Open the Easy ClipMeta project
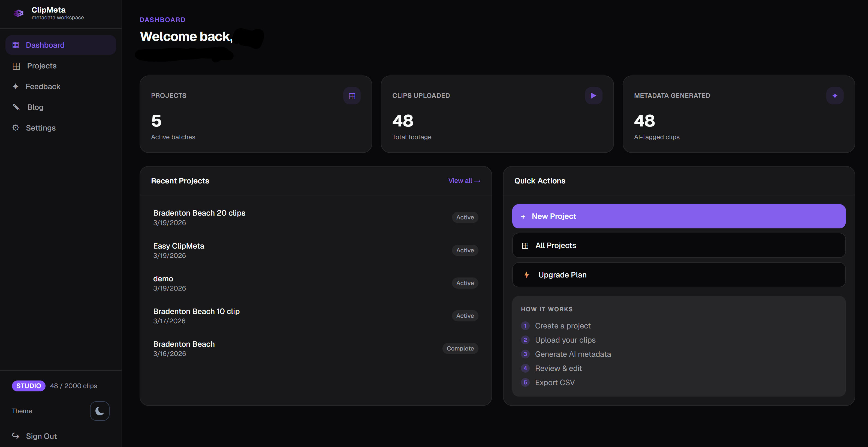The image size is (868, 447). point(179,246)
